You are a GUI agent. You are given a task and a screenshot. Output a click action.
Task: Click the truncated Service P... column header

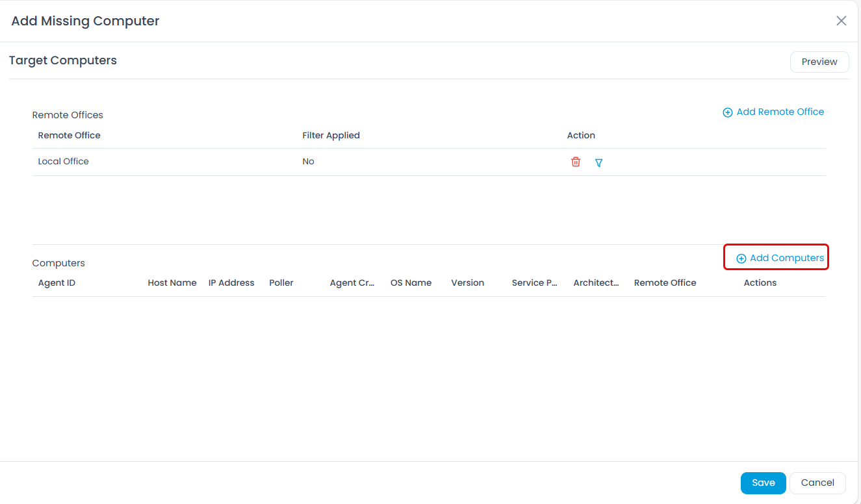tap(534, 283)
